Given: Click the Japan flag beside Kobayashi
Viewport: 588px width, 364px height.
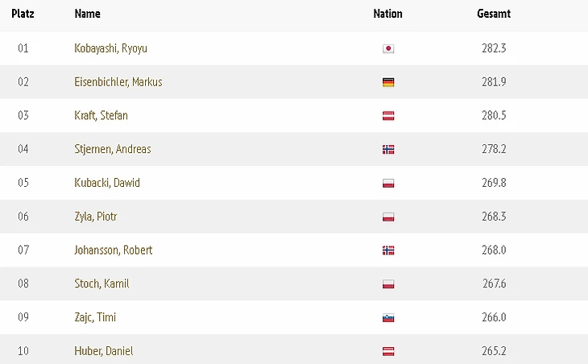Looking at the screenshot, I should [x=388, y=48].
